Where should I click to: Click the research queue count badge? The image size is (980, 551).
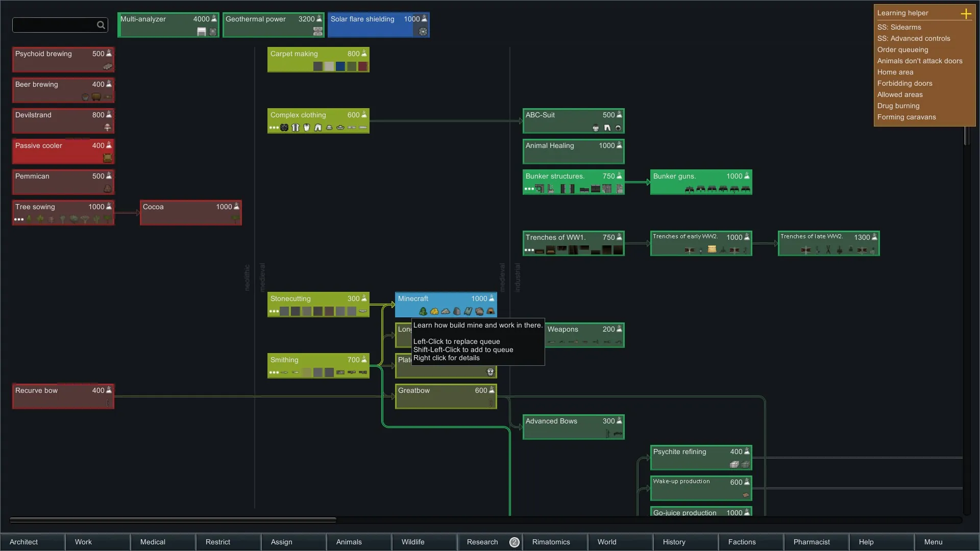click(x=514, y=542)
